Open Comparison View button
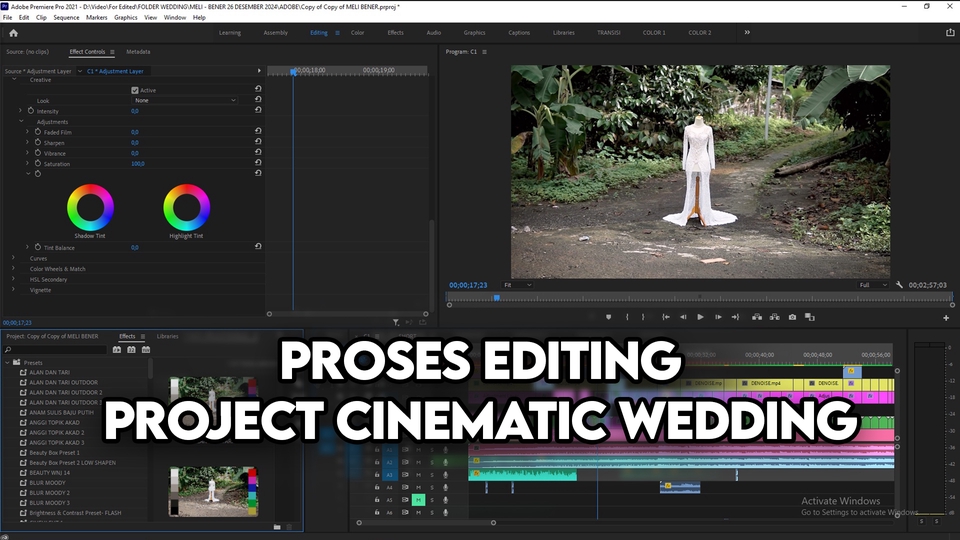Screen dimensions: 960x540 click(x=809, y=317)
